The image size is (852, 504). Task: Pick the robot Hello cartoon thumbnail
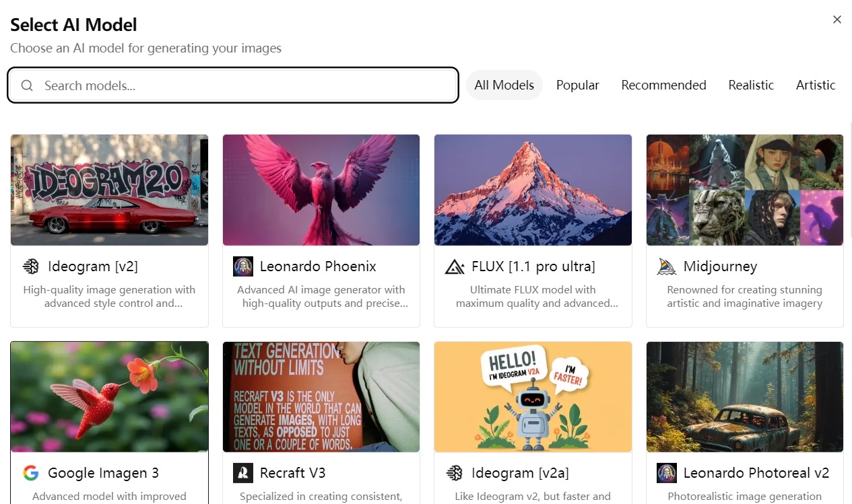(533, 397)
